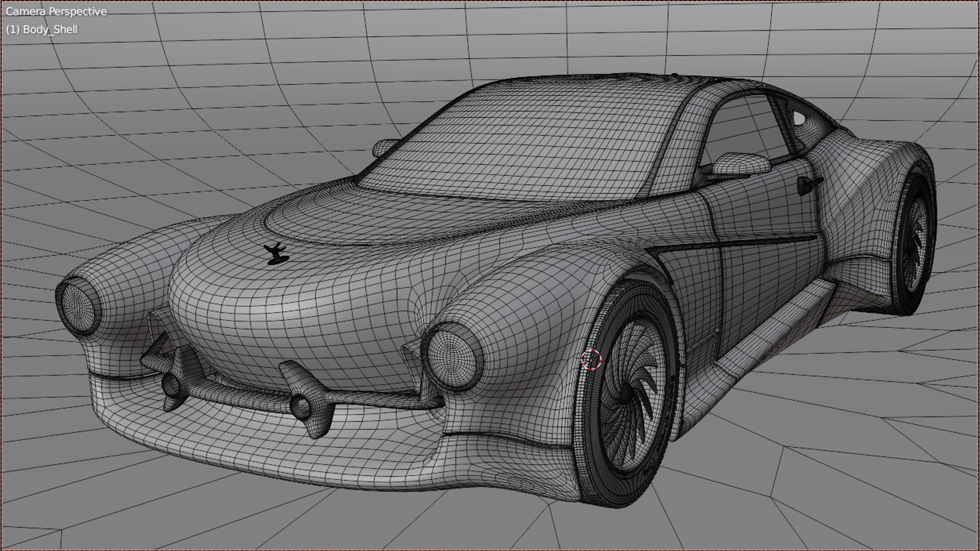Select the side mirror next to the side window
The height and width of the screenshot is (551, 980).
point(741,163)
